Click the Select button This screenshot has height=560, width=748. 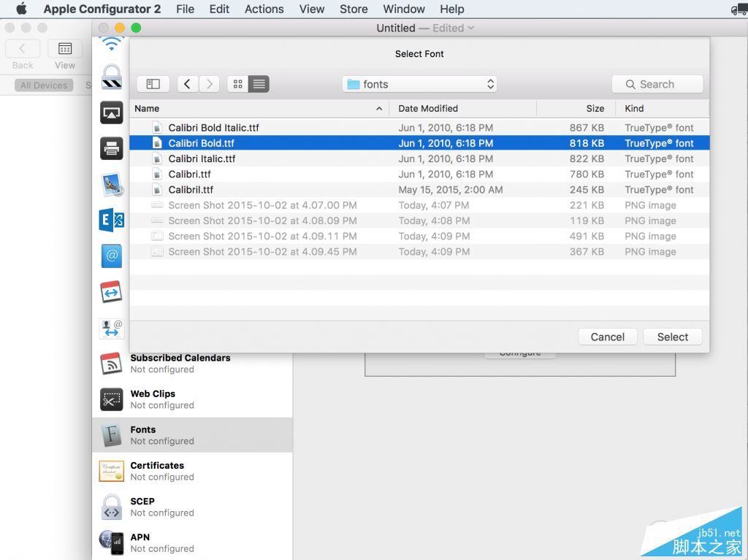[x=673, y=337]
